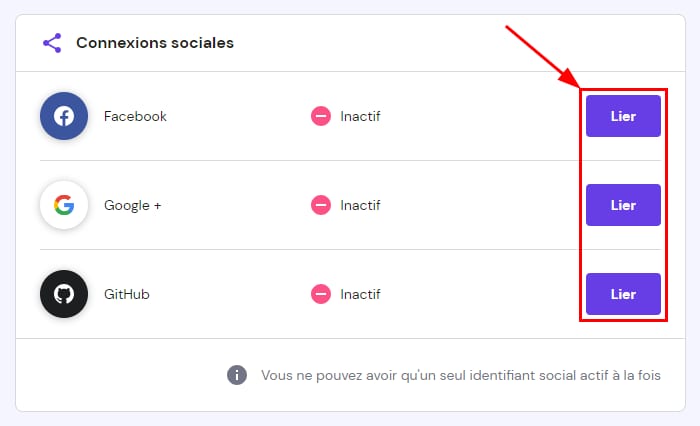Click the GitHub logo icon
700x426 pixels.
[x=64, y=294]
